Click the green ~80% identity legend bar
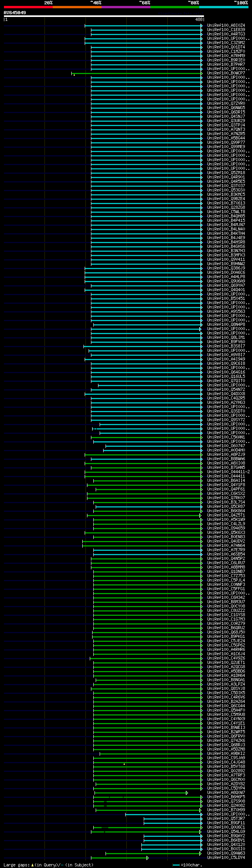Viewport: 252px width, 868px height. tap(174, 7)
